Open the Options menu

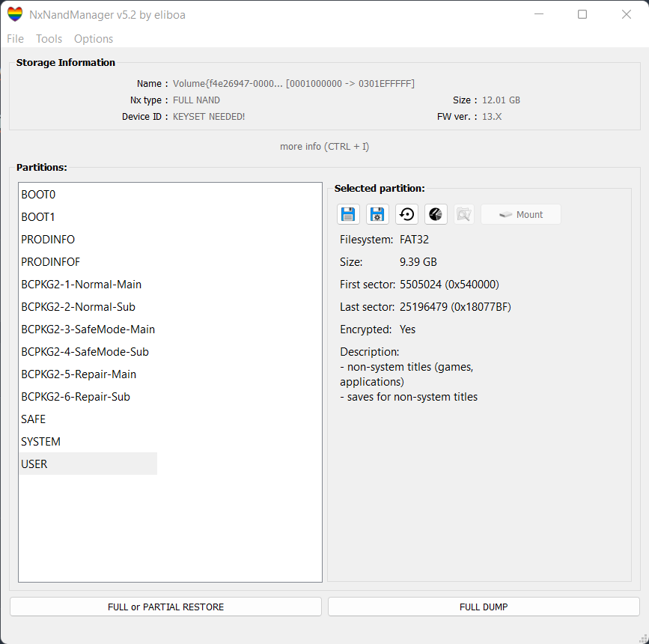(x=94, y=38)
